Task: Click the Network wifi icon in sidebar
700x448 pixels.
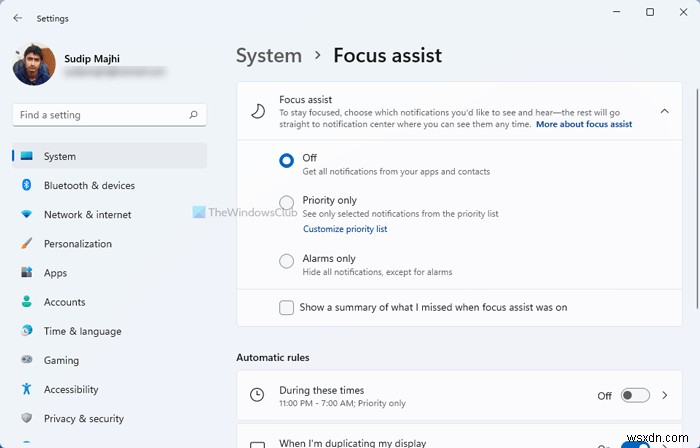Action: point(27,214)
